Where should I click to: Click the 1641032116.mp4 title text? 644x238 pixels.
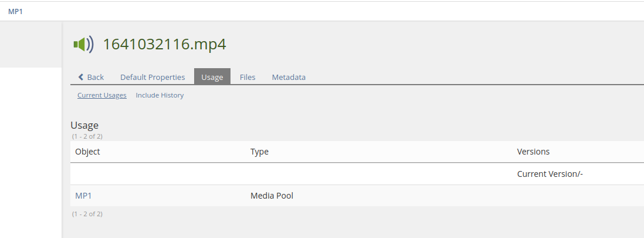click(164, 44)
